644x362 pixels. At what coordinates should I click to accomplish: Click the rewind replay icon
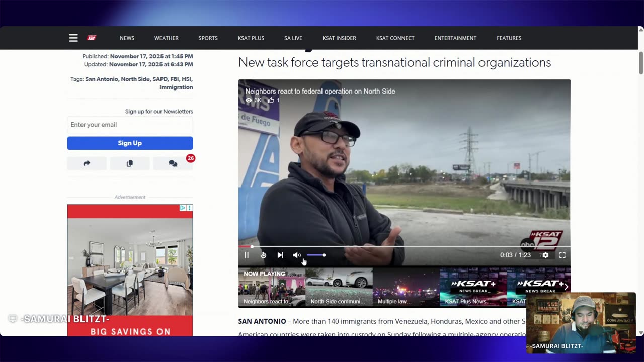click(263, 255)
